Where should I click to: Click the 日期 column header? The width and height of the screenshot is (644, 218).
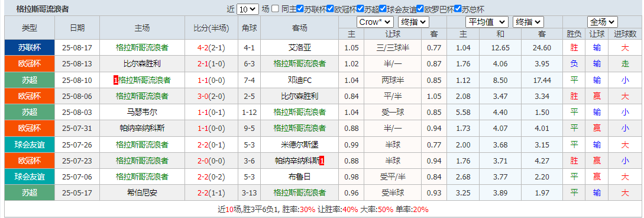coord(77,28)
